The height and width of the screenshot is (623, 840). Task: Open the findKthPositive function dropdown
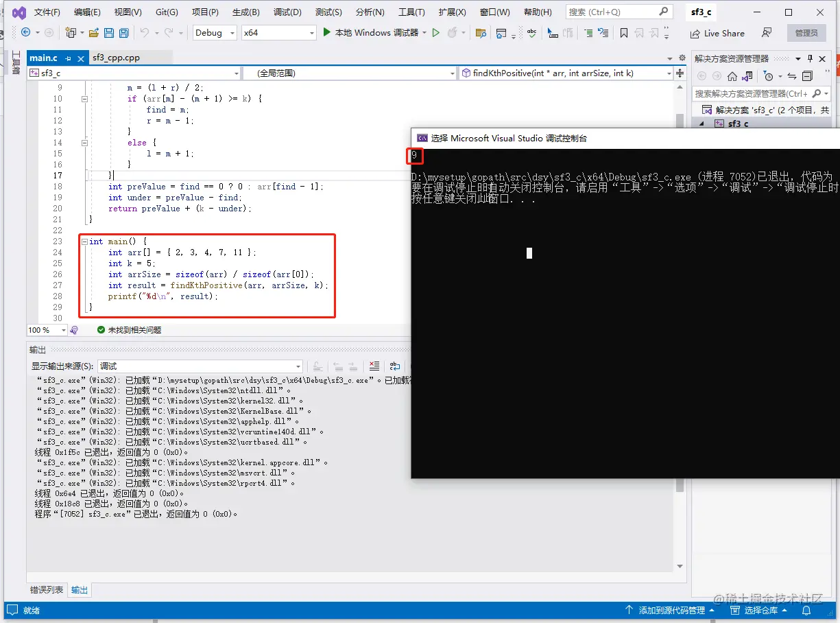tap(566, 73)
